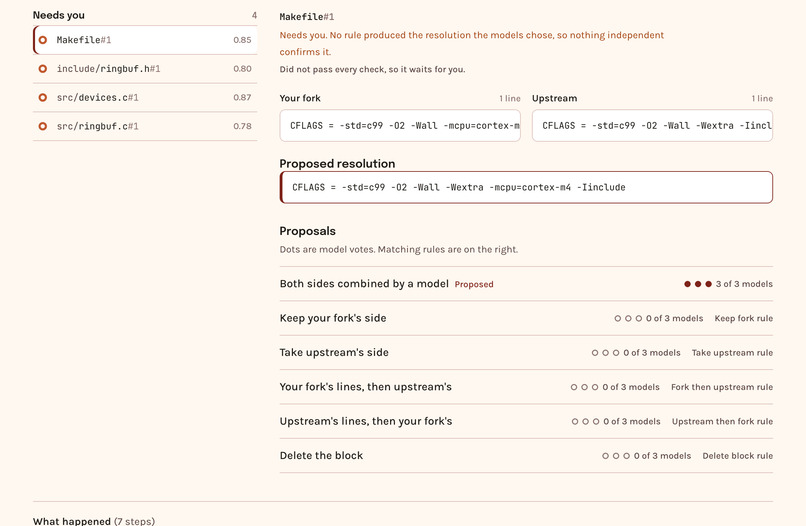Click the 0.85 score for Makefile#1

tap(242, 40)
